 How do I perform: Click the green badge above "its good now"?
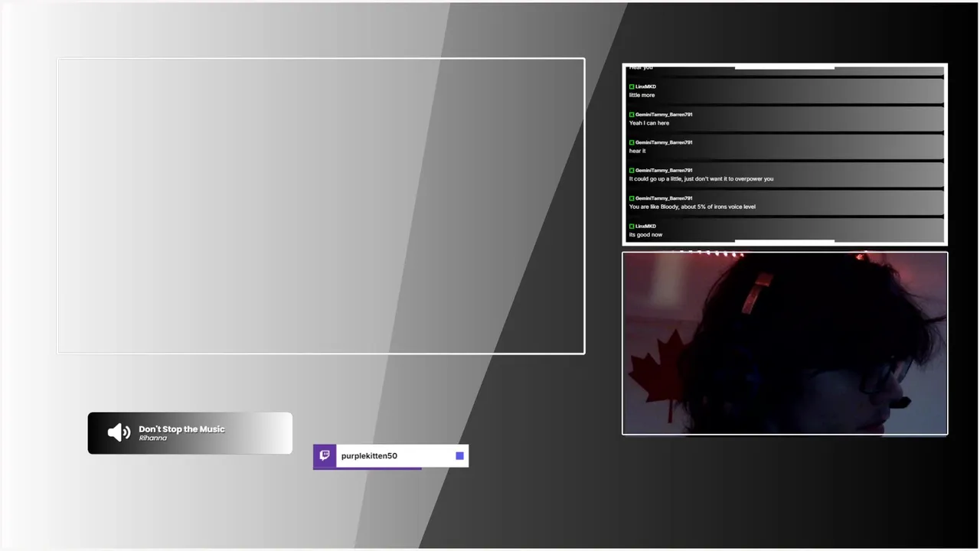[632, 227]
